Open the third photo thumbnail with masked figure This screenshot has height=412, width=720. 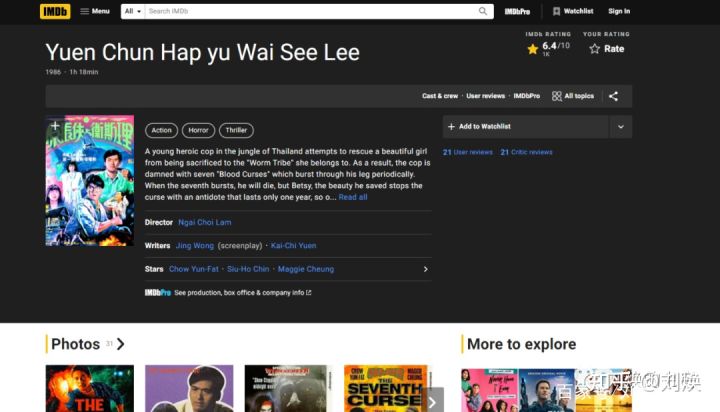point(288,389)
